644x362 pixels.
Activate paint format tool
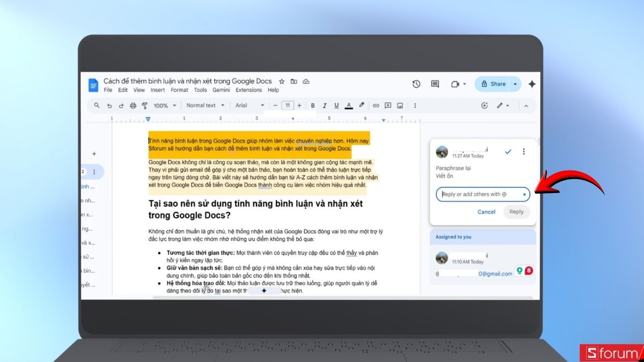pyautogui.click(x=144, y=106)
